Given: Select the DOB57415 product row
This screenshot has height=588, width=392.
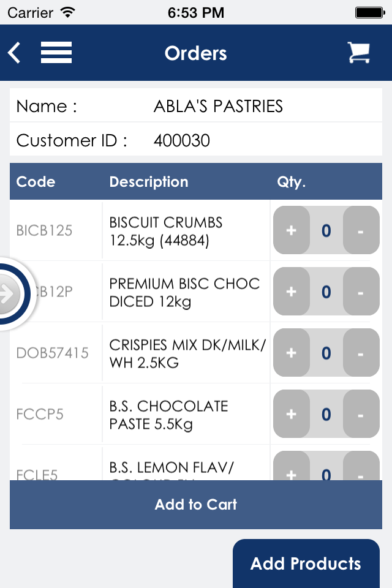Looking at the screenshot, I should coord(196,353).
